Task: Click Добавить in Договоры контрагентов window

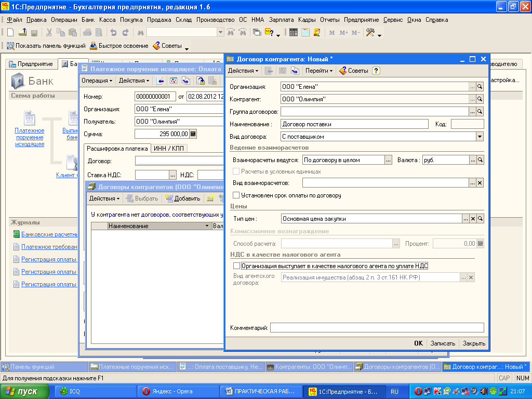Action: 183,198
